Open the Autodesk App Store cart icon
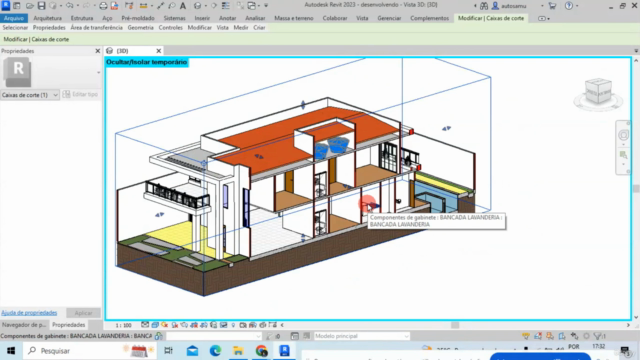 (x=552, y=6)
